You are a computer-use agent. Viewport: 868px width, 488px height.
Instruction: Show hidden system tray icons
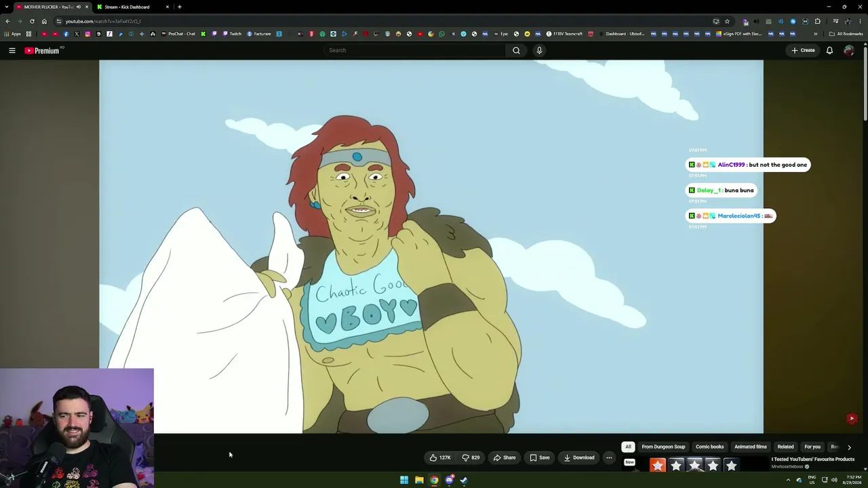point(788,480)
